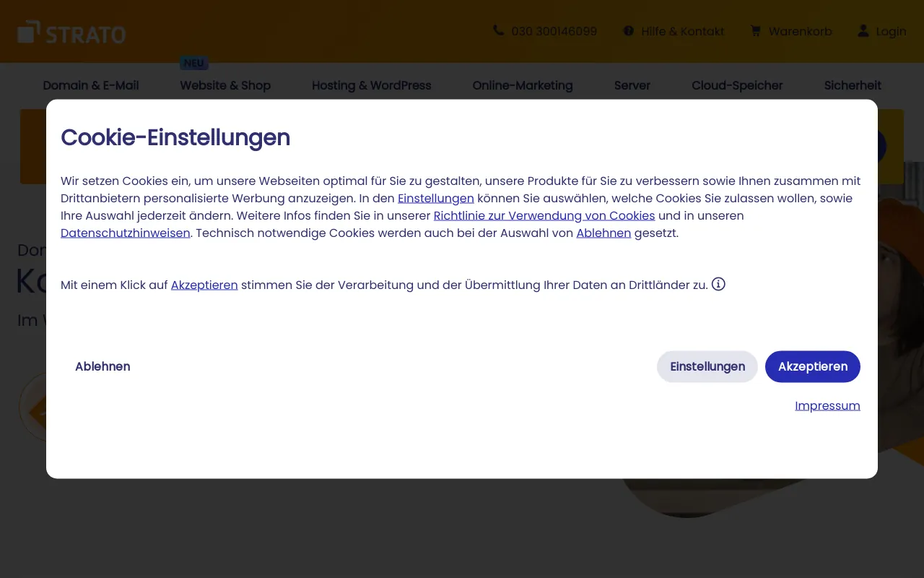Viewport: 924px width, 578px height.
Task: Click the Login user icon
Action: (x=863, y=31)
